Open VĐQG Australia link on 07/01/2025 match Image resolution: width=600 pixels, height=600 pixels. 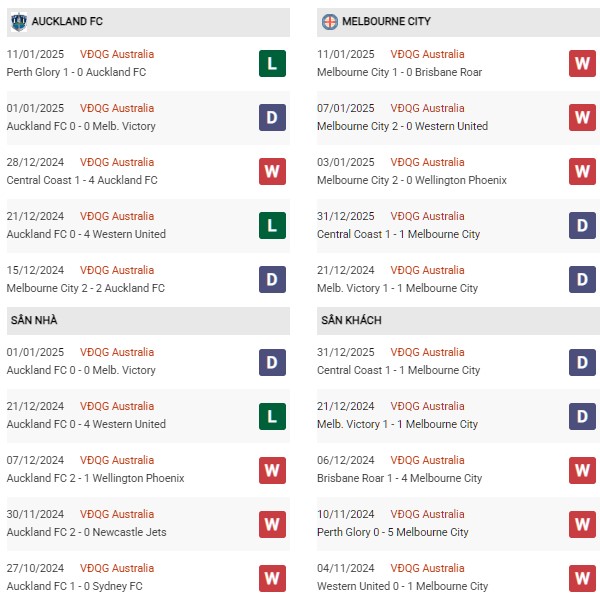point(427,108)
